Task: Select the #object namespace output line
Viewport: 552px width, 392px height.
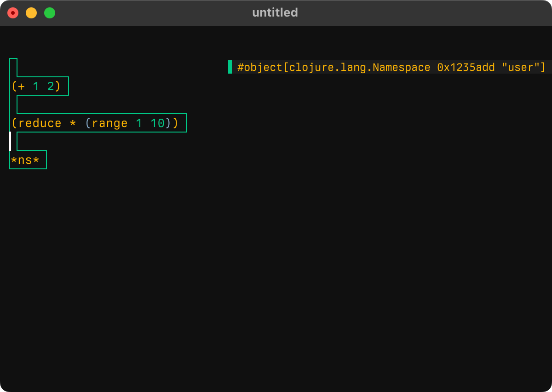Action: (x=391, y=67)
